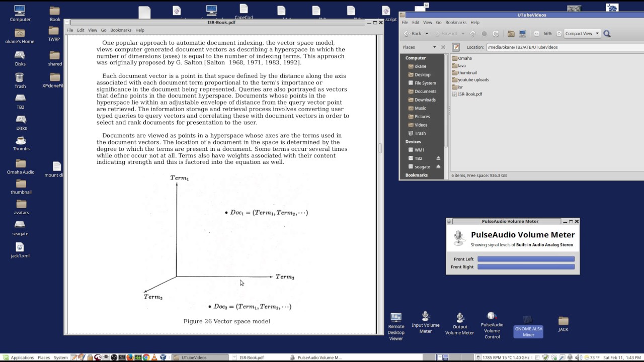Eject the TB2 device
Image resolution: width=644 pixels, height=362 pixels.
[x=438, y=158]
